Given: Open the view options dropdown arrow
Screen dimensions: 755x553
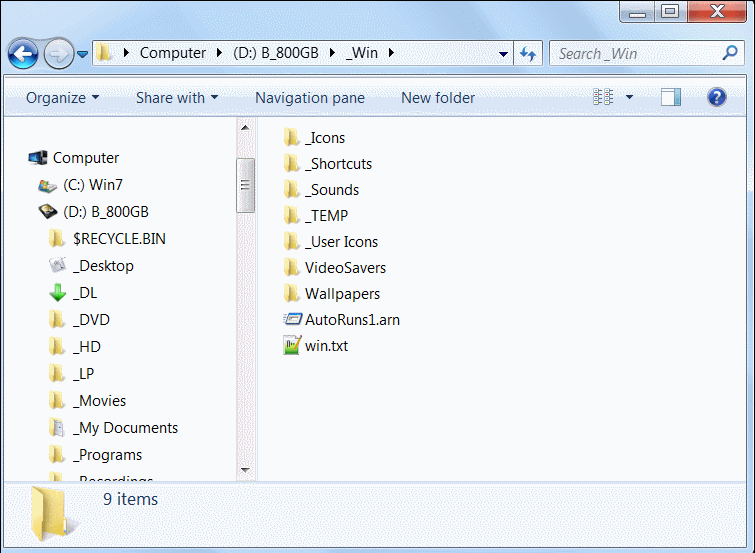Looking at the screenshot, I should [x=629, y=97].
